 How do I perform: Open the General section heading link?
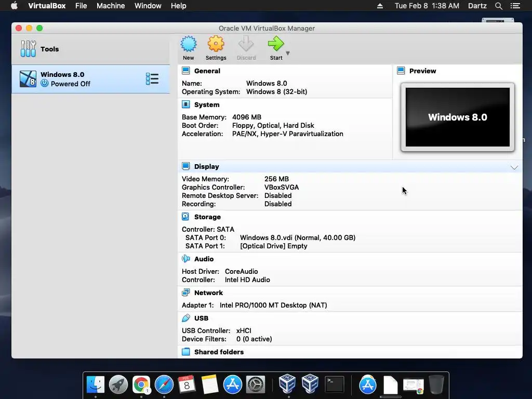(207, 71)
